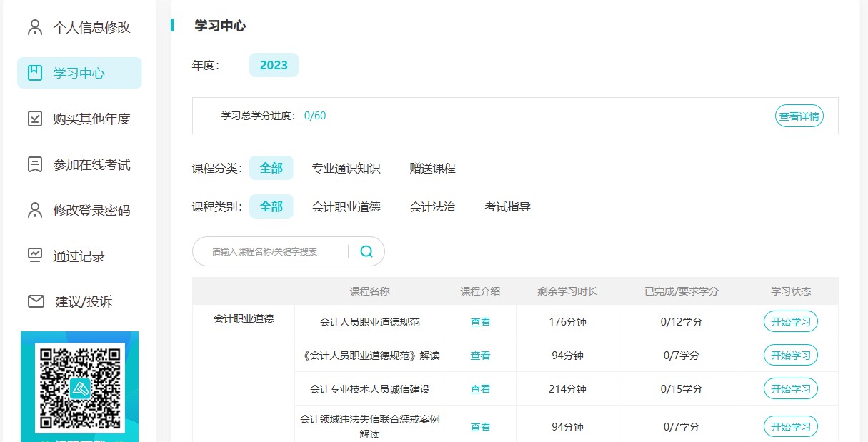This screenshot has height=442, width=868.
Task: Click the 课程名称 column header
Action: tap(369, 291)
